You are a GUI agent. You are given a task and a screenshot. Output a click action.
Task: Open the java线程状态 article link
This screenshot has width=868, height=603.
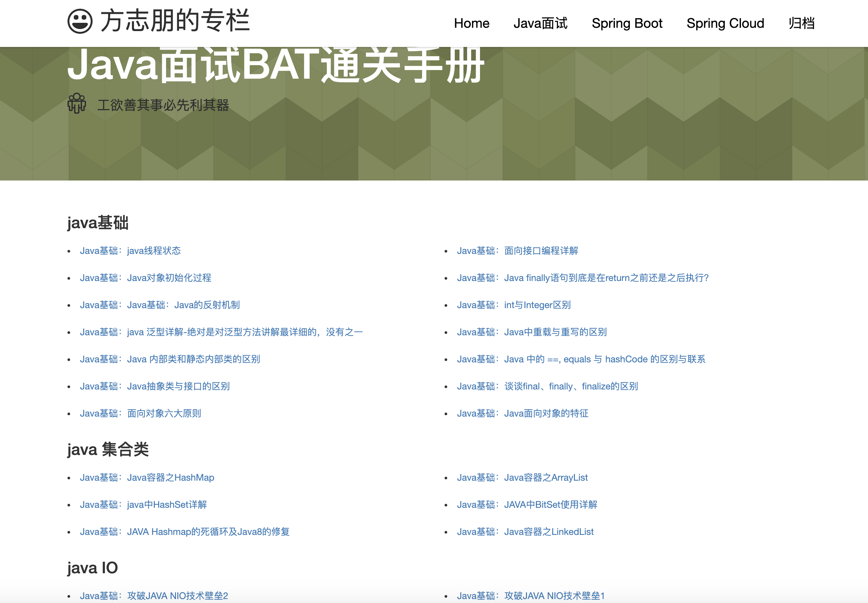pos(130,251)
